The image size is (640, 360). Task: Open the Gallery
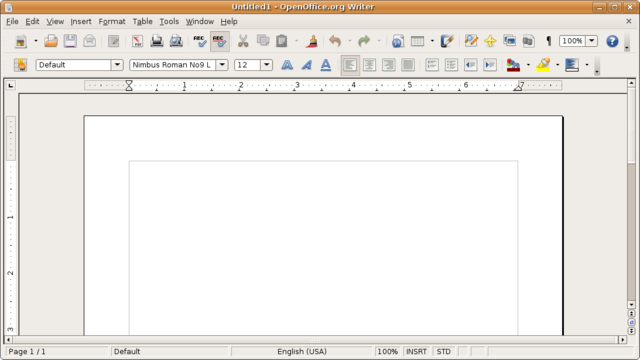pyautogui.click(x=509, y=41)
